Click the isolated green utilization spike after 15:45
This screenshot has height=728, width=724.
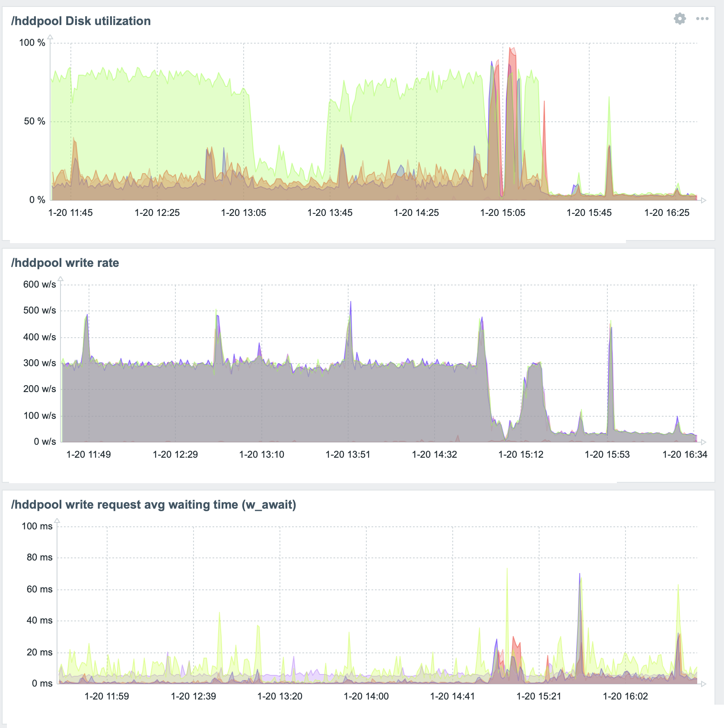609,99
